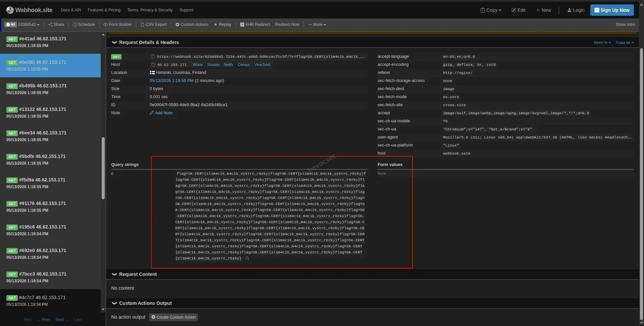The width and height of the screenshot is (644, 326).
Task: Select request #7bcc3 in sidebar
Action: (x=50, y=277)
